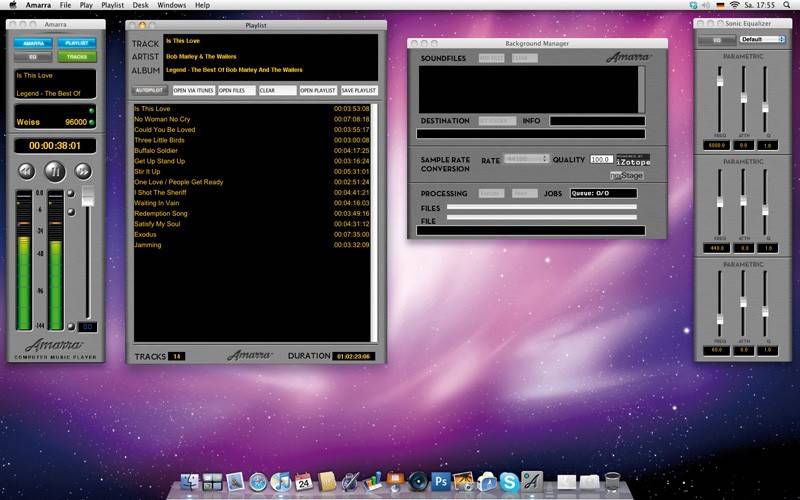Clear the playlist with the CLEAR button

click(278, 90)
